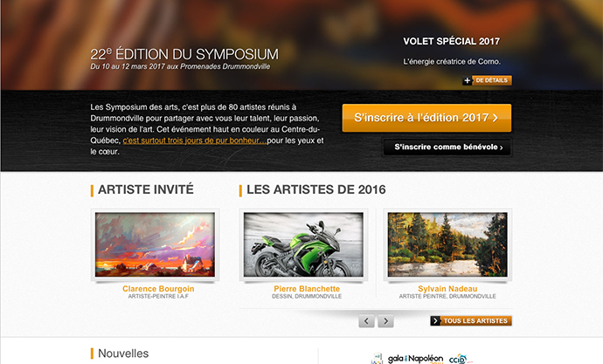Image resolution: width=603 pixels, height=364 pixels.
Task: Show previous artists with left arrow
Action: pos(366,320)
